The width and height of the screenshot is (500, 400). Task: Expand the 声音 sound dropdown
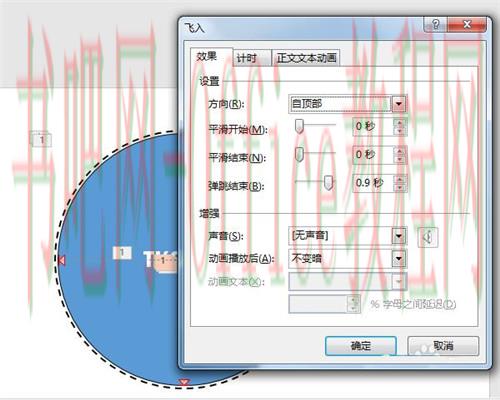399,236
